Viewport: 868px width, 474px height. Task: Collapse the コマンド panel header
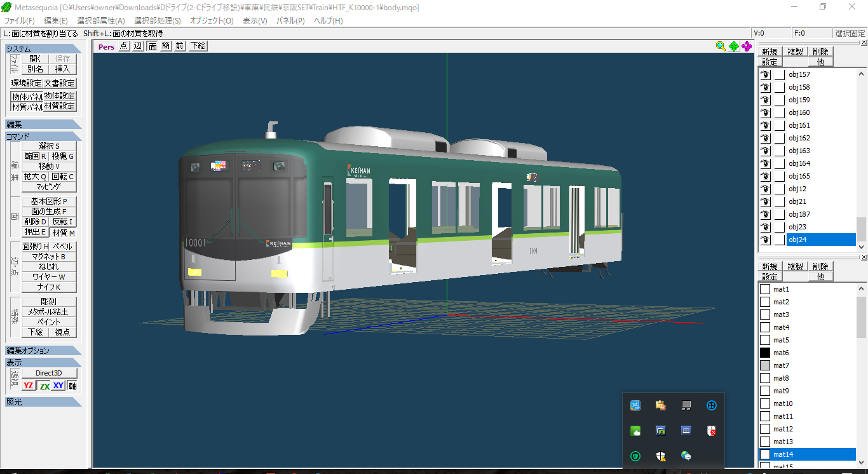(x=43, y=137)
